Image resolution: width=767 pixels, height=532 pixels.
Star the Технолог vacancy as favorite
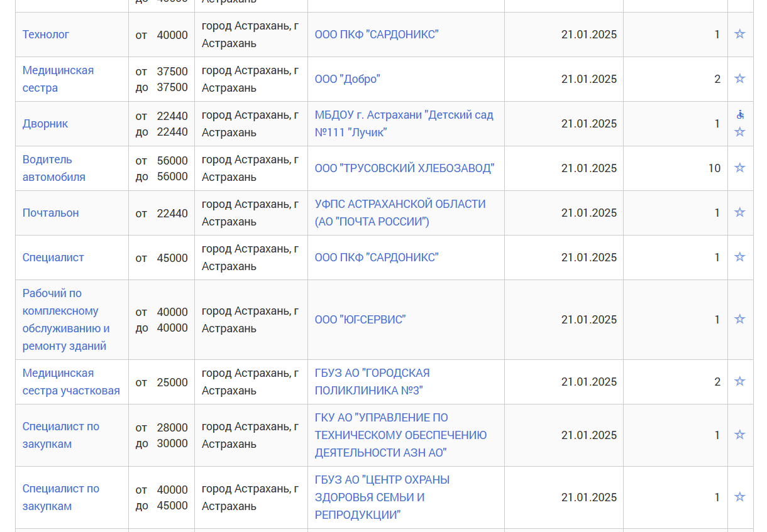pyautogui.click(x=740, y=34)
